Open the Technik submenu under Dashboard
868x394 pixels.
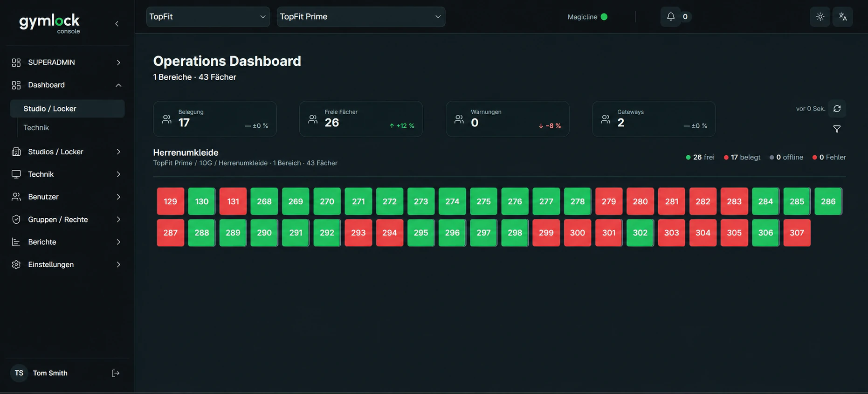click(x=36, y=128)
